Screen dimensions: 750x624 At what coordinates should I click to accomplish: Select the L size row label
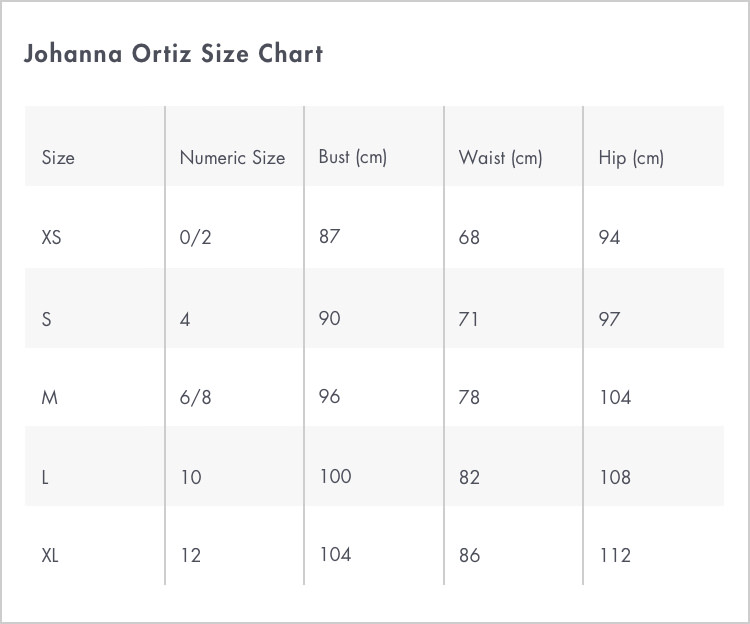coord(45,477)
